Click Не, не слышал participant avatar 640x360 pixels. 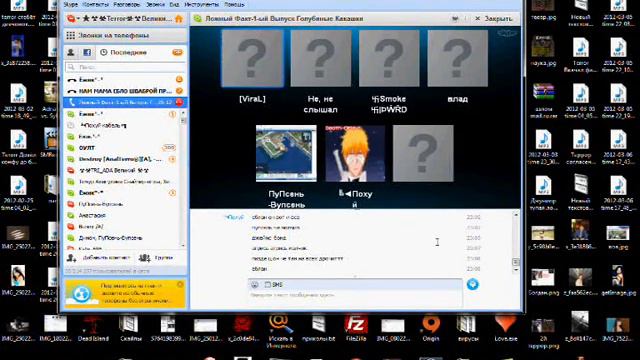pyautogui.click(x=321, y=58)
